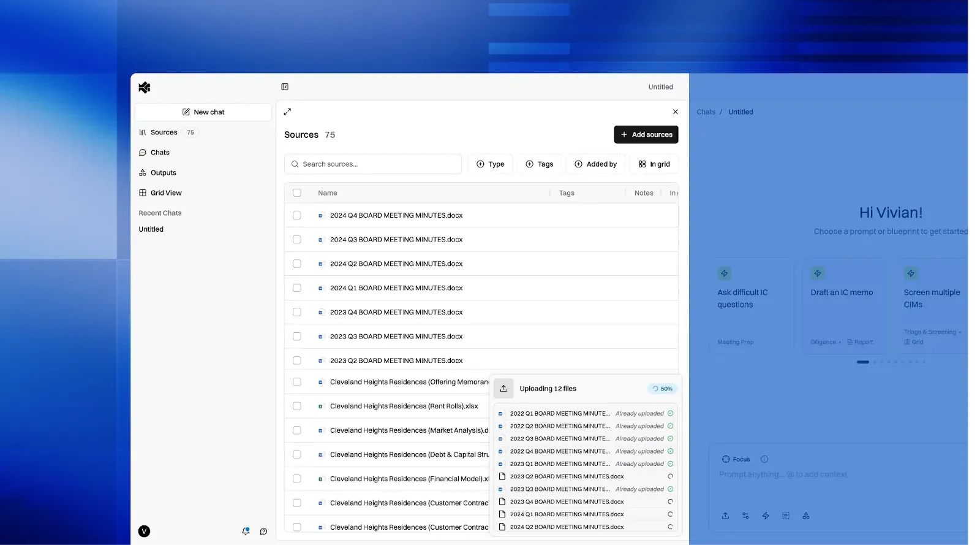Check 2024 Q4 BOARD MEETING MINUTES row
The height and width of the screenshot is (545, 980).
point(297,216)
